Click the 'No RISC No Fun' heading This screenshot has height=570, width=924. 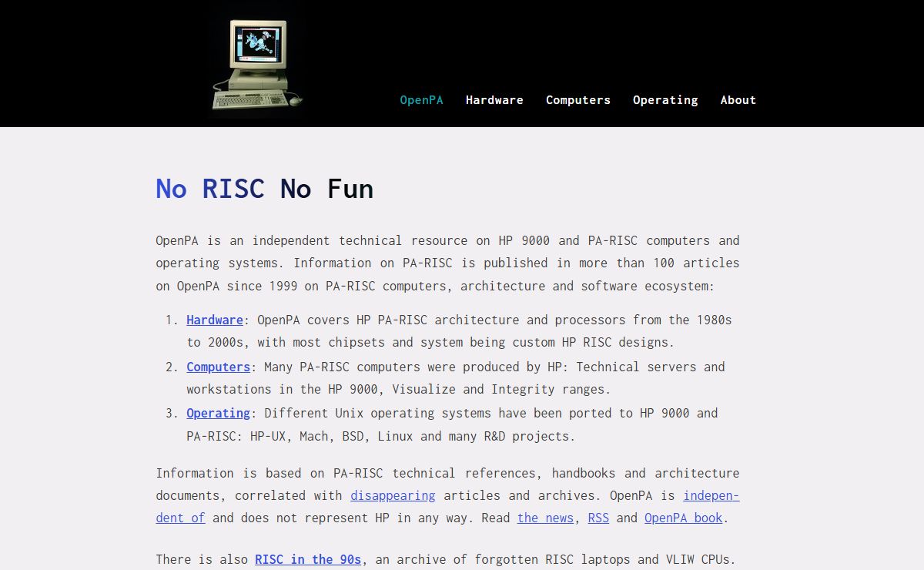pos(265,189)
